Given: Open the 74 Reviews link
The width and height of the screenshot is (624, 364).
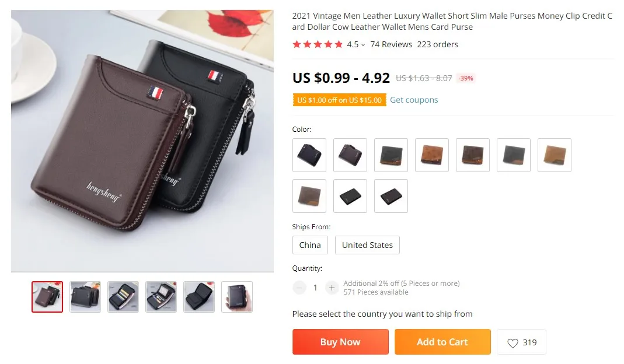Looking at the screenshot, I should coord(391,44).
